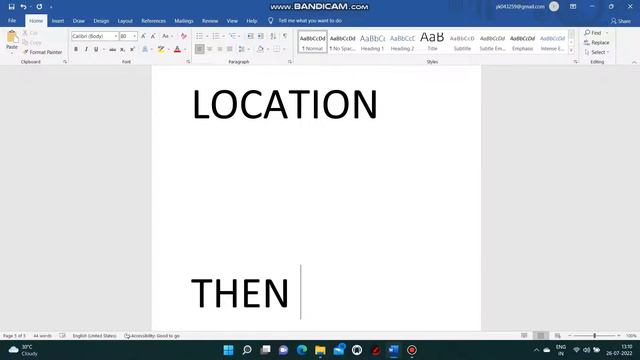Undo the last action
The width and height of the screenshot is (640, 360).
click(x=23, y=7)
